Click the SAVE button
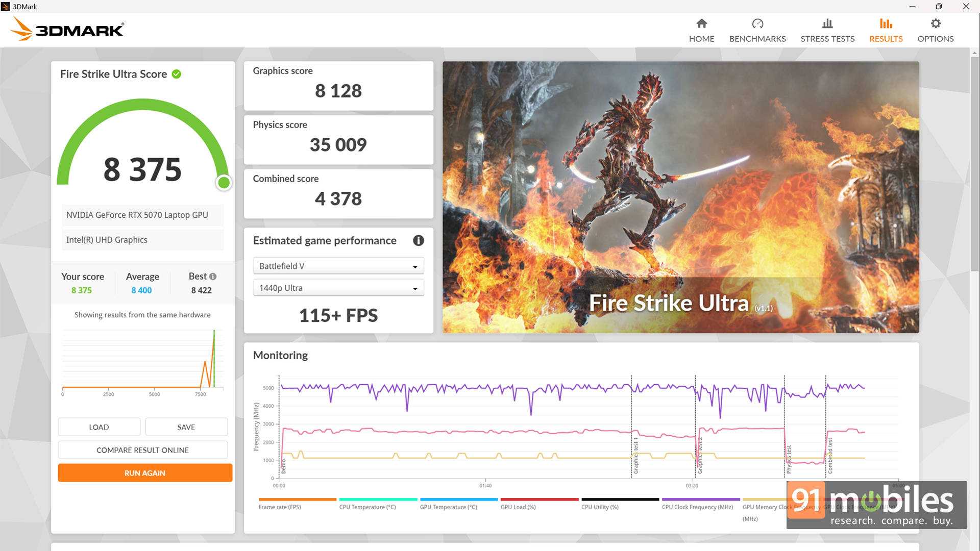Screen dimensions: 980x551 (x=186, y=427)
